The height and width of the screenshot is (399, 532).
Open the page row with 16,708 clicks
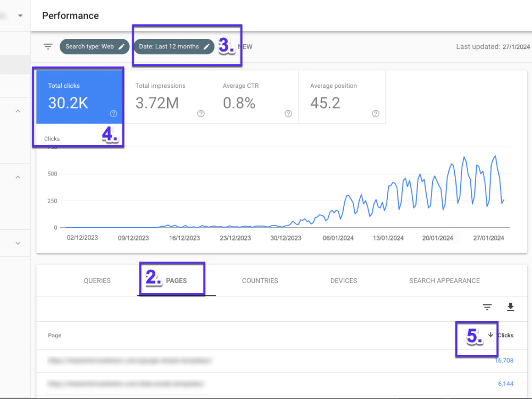pos(281,361)
